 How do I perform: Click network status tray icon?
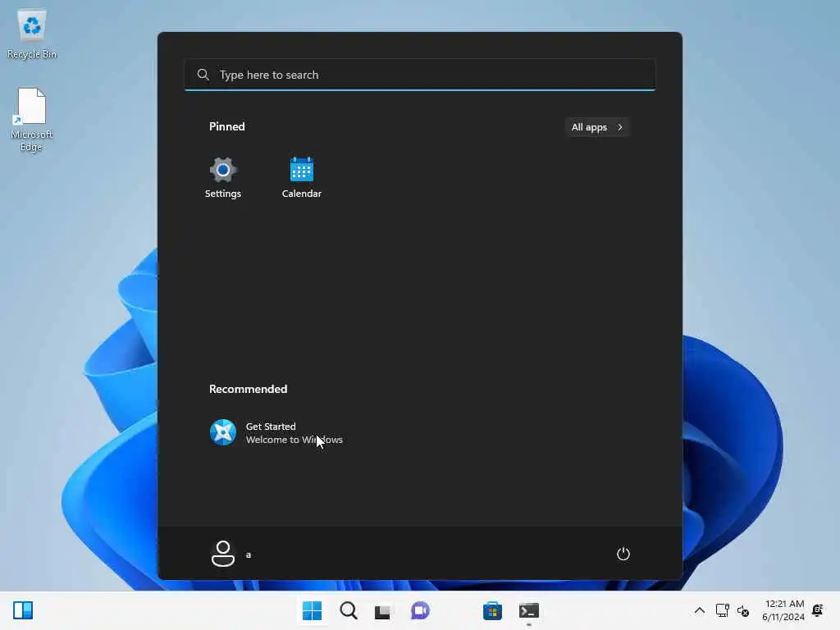point(722,610)
